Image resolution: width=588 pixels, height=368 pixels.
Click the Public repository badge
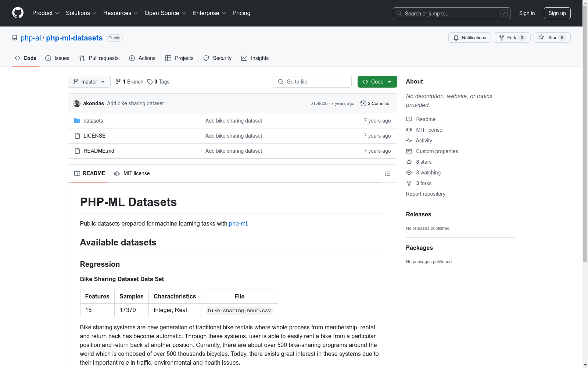pyautogui.click(x=114, y=38)
